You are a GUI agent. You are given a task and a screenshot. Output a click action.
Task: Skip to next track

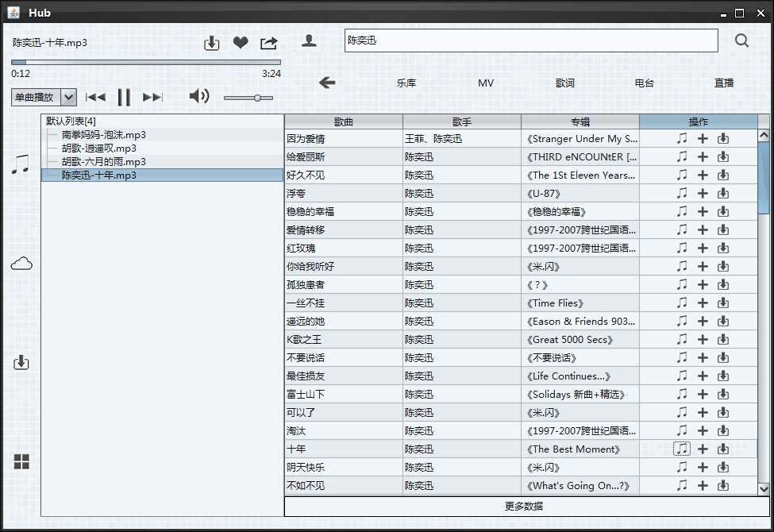click(x=152, y=97)
